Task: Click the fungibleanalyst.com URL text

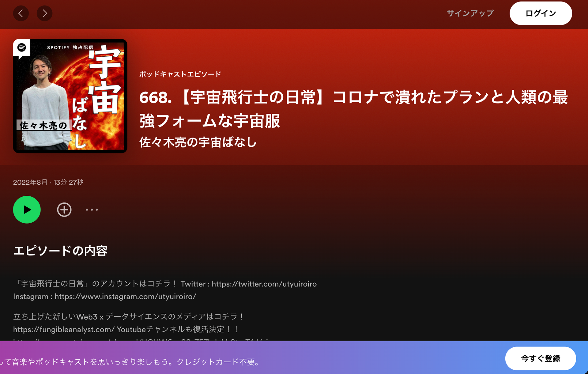Action: [x=64, y=329]
